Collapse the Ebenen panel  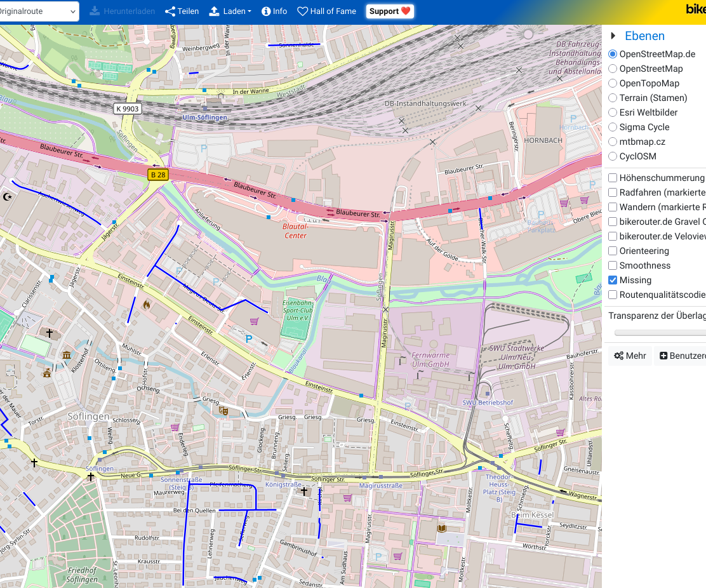pos(613,36)
